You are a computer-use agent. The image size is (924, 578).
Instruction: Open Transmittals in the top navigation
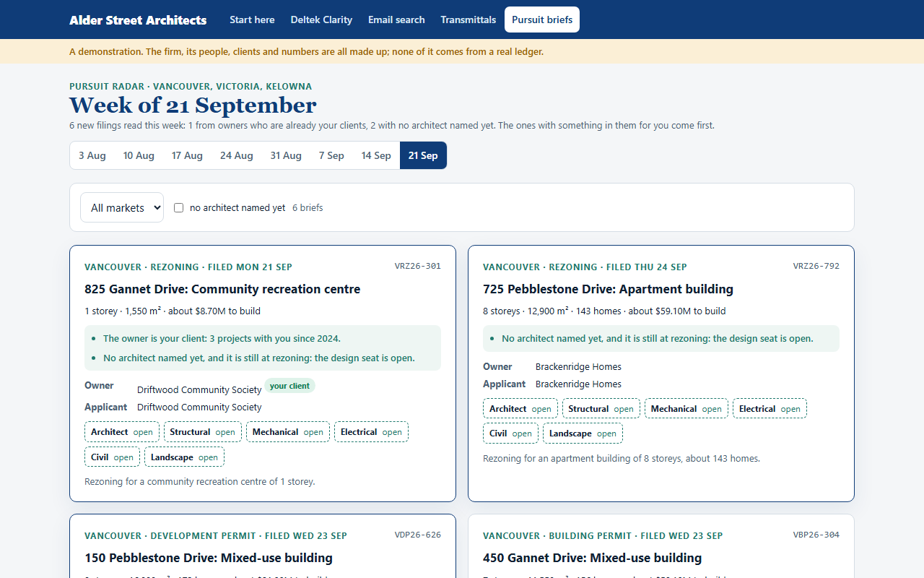pos(468,20)
